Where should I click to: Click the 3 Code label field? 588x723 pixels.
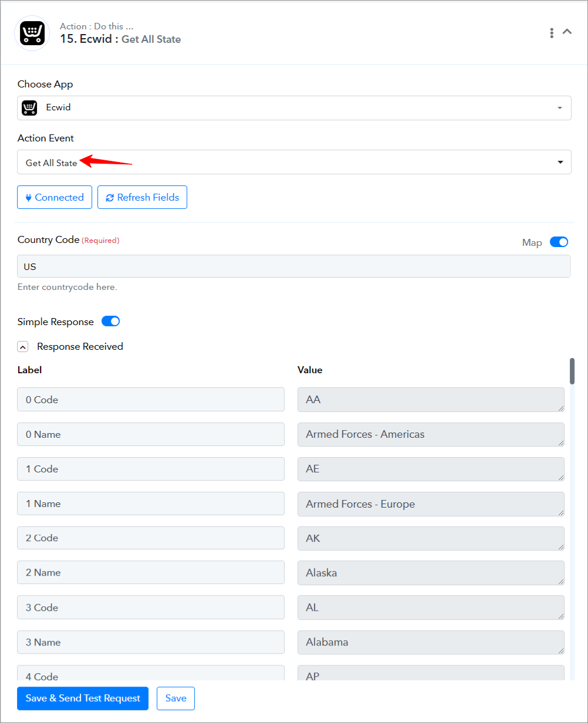click(151, 607)
